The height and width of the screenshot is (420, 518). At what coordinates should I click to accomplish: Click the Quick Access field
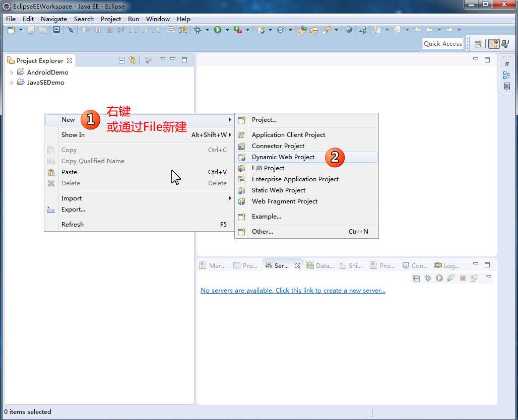443,44
